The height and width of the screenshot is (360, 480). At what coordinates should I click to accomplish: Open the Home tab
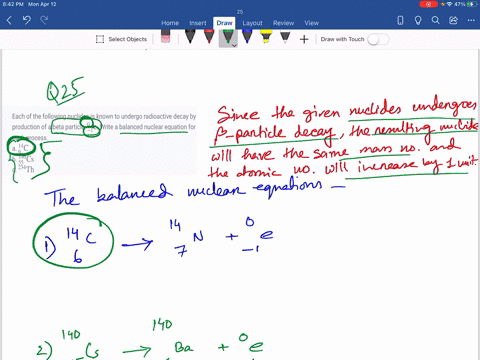170,23
